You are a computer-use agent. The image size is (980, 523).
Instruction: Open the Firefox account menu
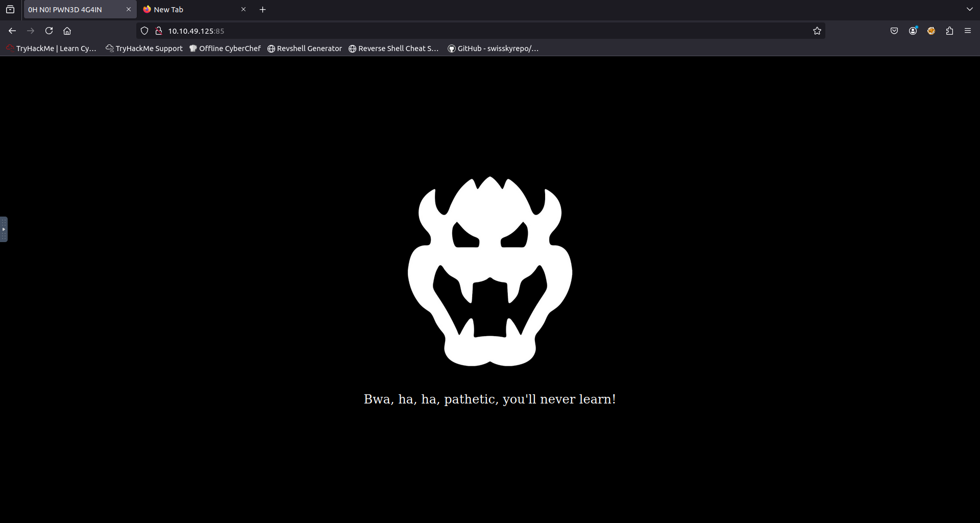coord(913,31)
